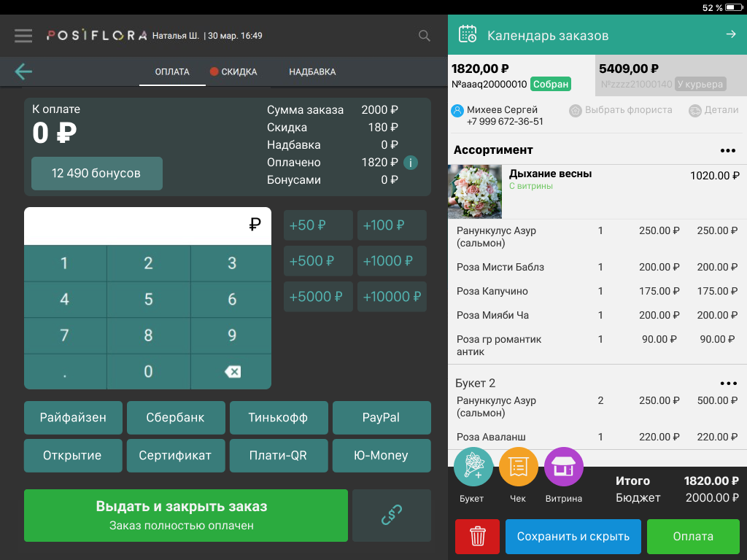This screenshot has height=560, width=747.
Task: Click customer avatar Михеев Сергей
Action: pyautogui.click(x=457, y=111)
